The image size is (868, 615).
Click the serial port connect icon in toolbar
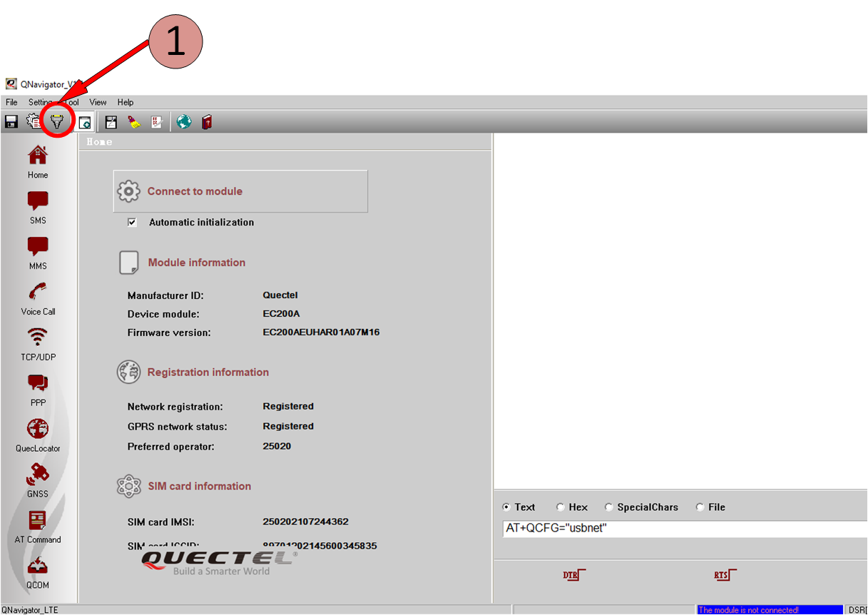57,122
